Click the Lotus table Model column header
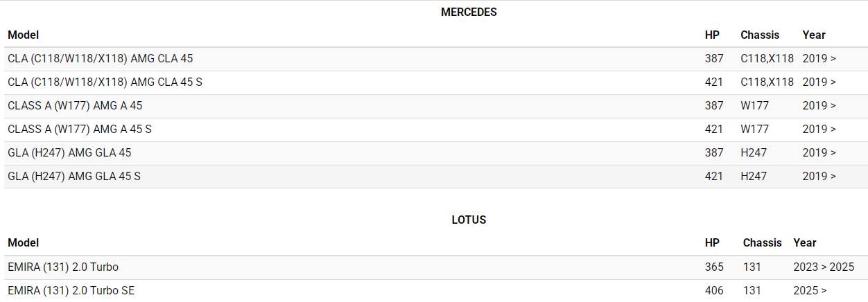The image size is (868, 302). [x=24, y=243]
